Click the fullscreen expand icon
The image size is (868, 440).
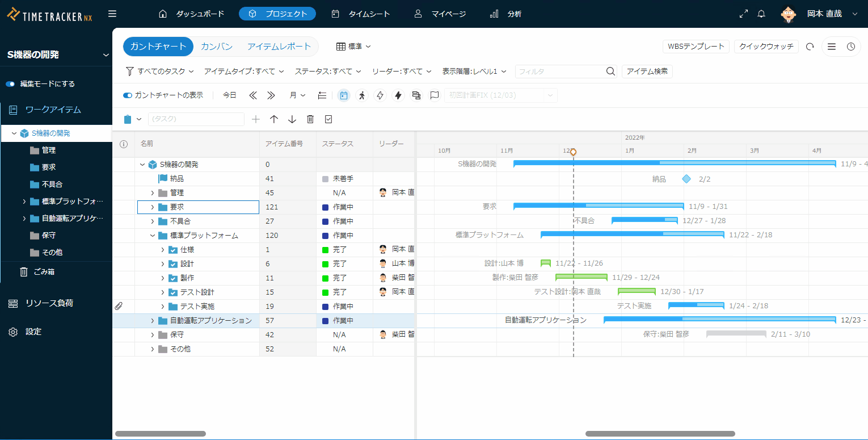coord(744,14)
